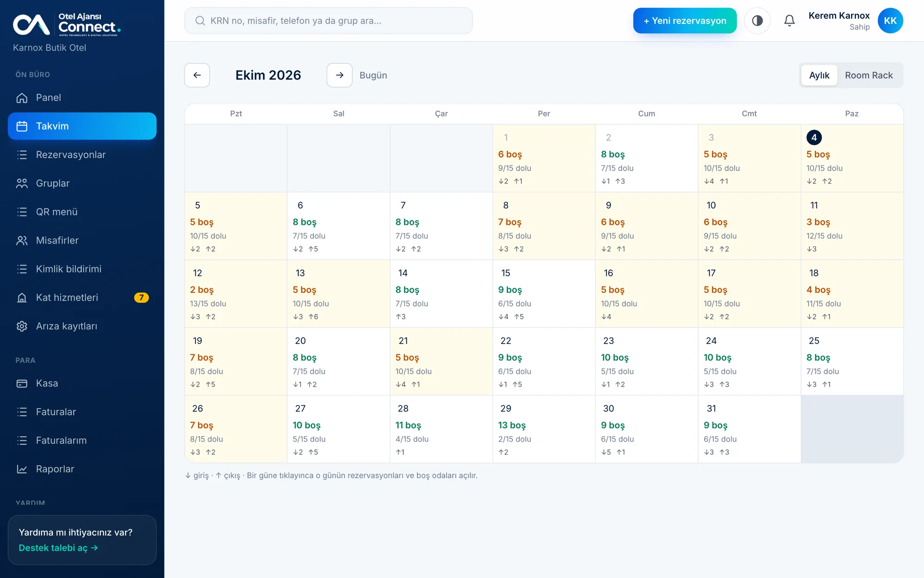Open day 12 with 2 boş
The width and height of the screenshot is (924, 578).
point(236,294)
